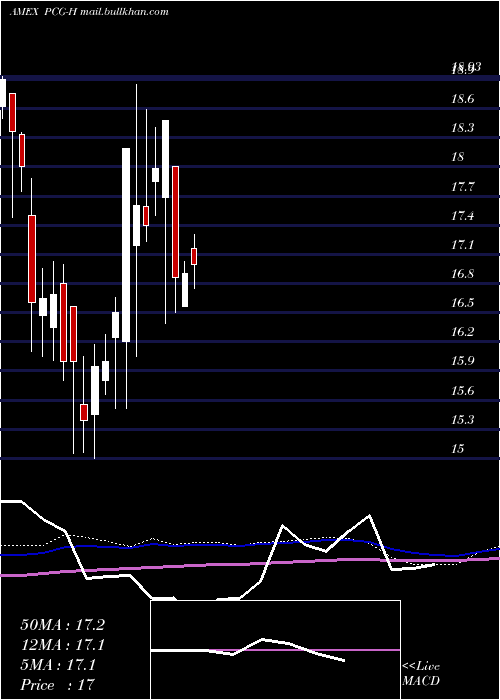The image size is (500, 700).
Task: Click the 17.4 price axis label
Action: (462, 216)
